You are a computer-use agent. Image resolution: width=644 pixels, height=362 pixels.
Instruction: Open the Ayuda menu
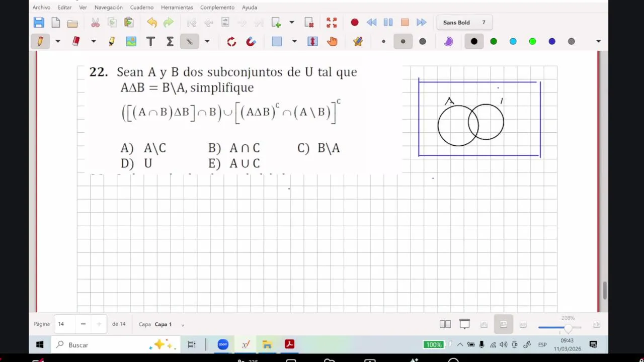250,8
